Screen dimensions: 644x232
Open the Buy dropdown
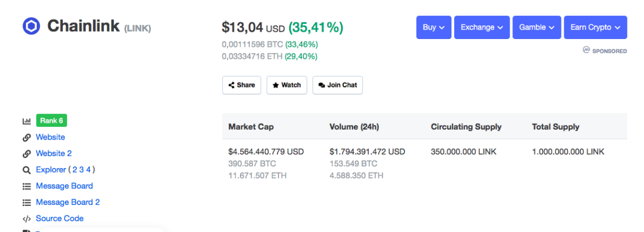[433, 27]
